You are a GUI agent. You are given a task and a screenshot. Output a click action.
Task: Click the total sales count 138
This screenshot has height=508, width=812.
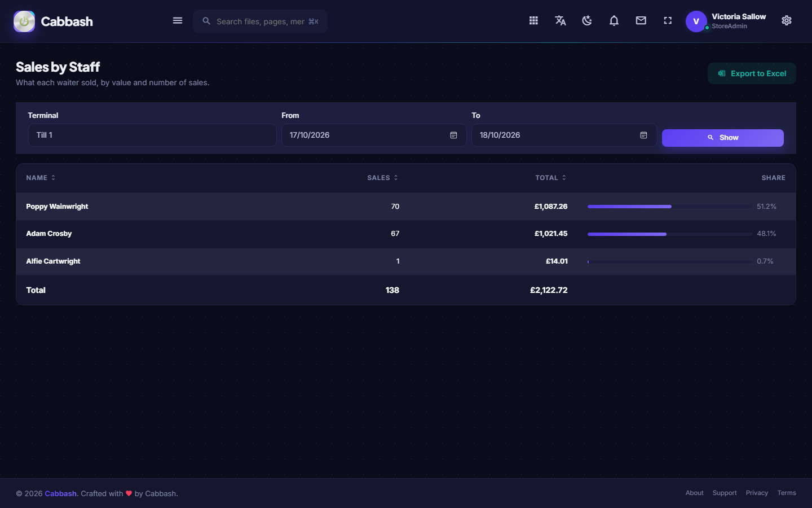[x=392, y=290]
